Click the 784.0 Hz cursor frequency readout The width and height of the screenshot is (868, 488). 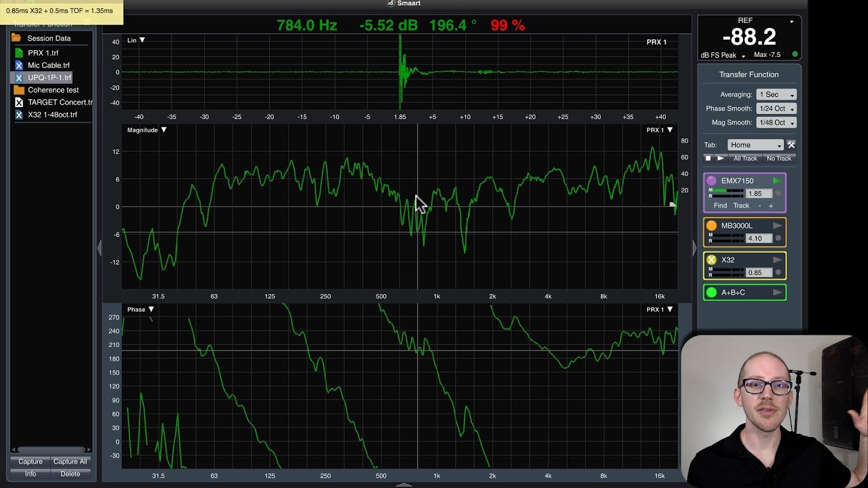307,25
